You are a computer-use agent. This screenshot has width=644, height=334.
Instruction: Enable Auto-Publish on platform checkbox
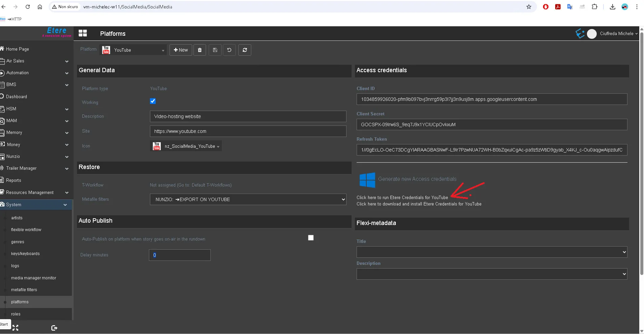[x=311, y=238]
